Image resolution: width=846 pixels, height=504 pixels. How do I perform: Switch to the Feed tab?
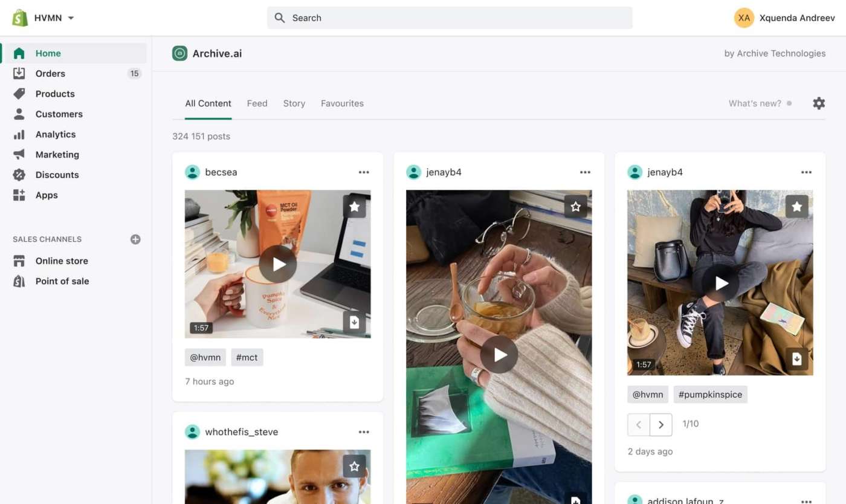257,103
